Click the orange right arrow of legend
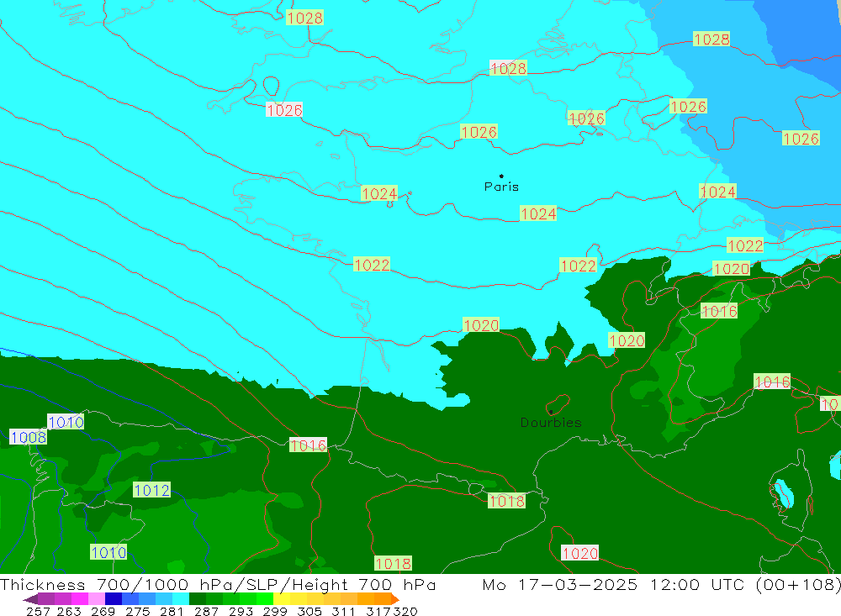This screenshot has height=616, width=841. coord(395,599)
